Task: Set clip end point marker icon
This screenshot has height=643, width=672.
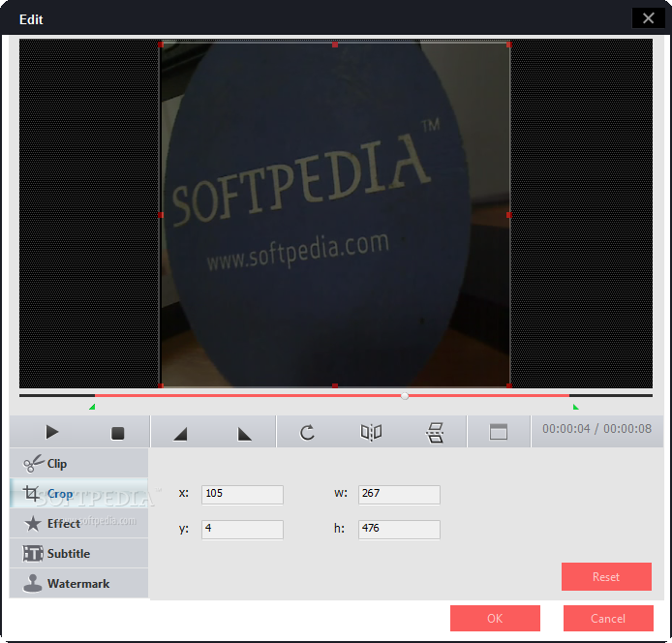Action: tap(244, 434)
